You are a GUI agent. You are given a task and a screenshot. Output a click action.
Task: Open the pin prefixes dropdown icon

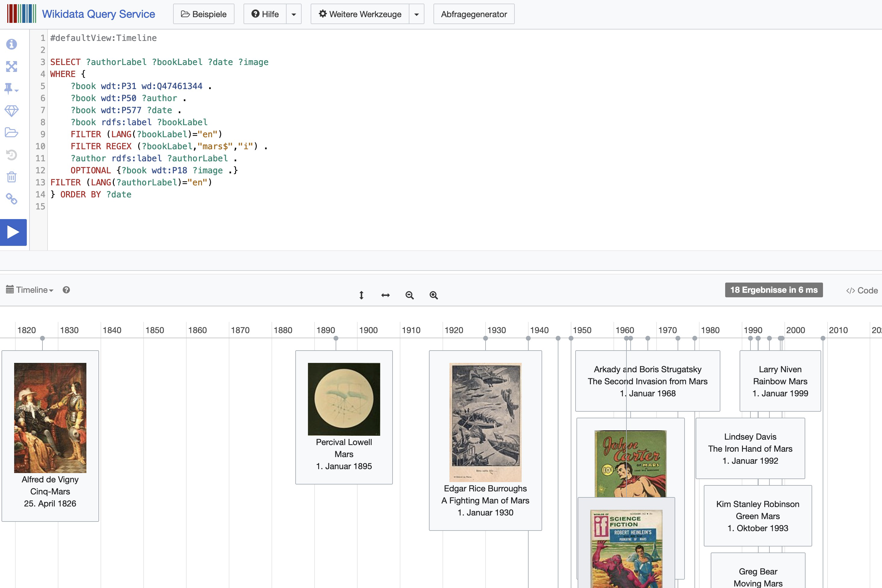pos(11,88)
